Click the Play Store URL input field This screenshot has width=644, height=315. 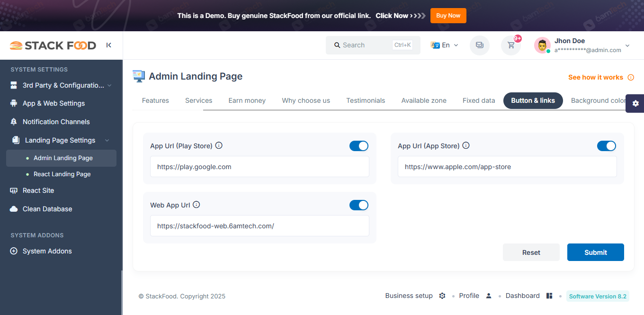point(259,167)
